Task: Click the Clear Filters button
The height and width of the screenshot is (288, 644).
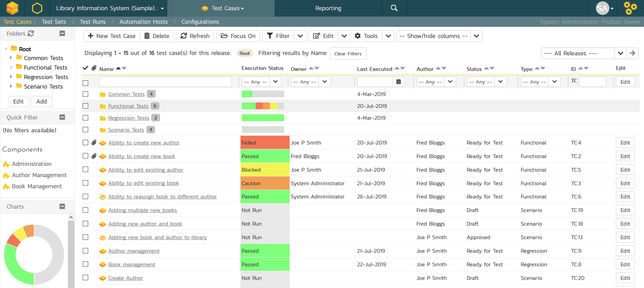Action: (x=348, y=54)
